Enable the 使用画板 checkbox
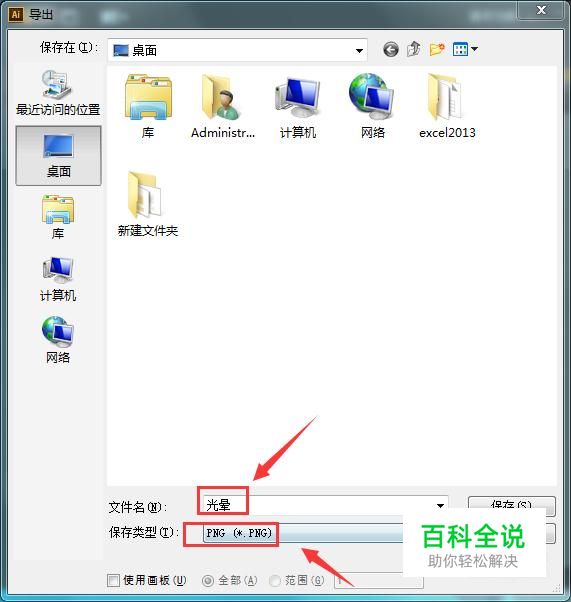This screenshot has height=602, width=571. (x=113, y=580)
